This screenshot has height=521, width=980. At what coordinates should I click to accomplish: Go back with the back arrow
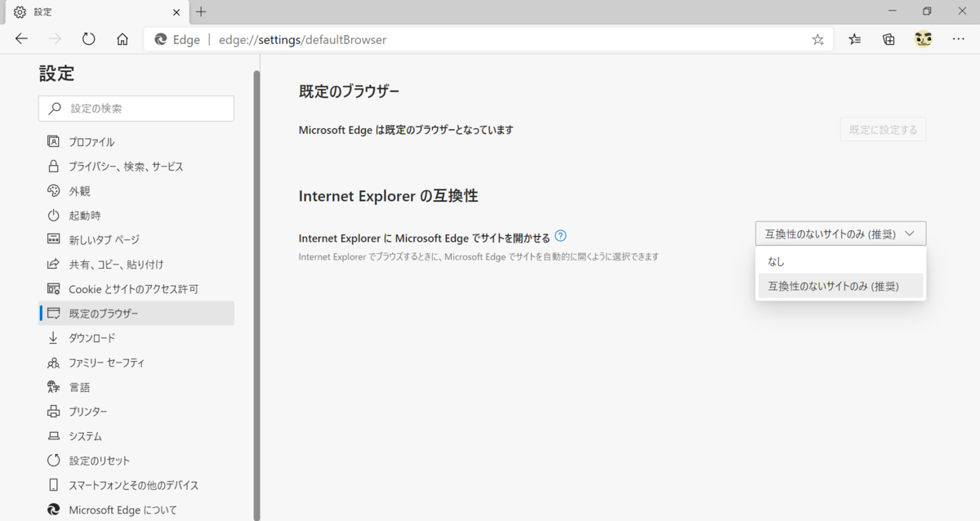pos(21,39)
